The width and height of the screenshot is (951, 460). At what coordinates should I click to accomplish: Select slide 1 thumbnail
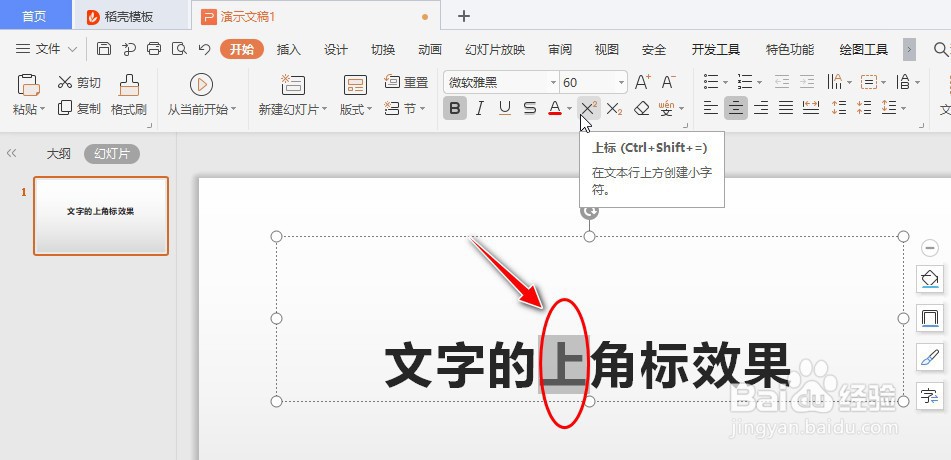pyautogui.click(x=101, y=215)
